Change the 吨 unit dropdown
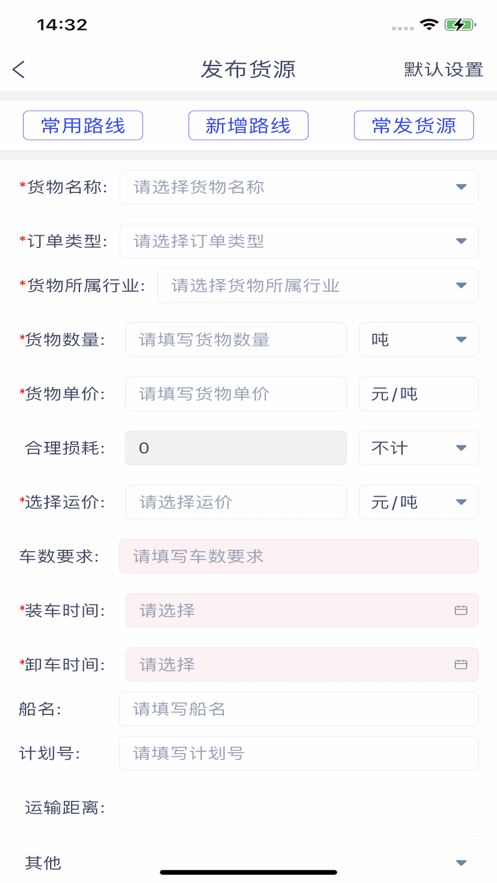Screen dimensions: 497x883 pos(419,340)
